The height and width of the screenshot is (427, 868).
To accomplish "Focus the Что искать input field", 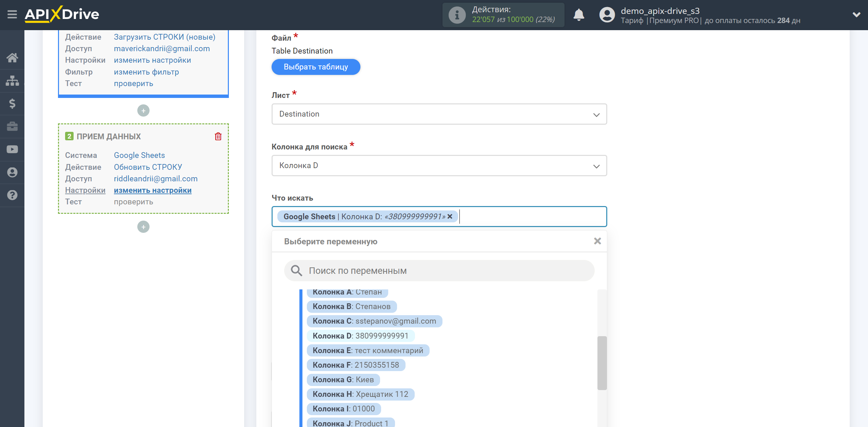I will click(439, 217).
